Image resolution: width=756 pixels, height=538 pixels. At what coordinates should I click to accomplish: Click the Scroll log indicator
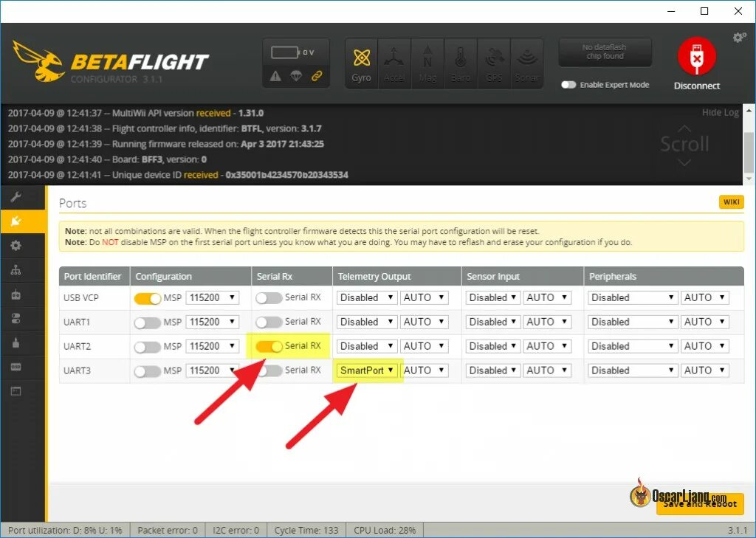coord(684,144)
